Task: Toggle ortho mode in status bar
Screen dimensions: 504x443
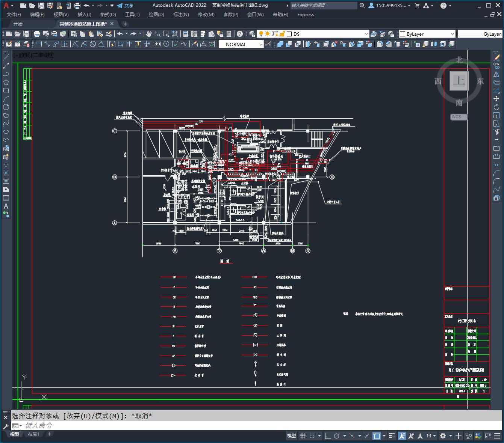Action: pos(328,436)
